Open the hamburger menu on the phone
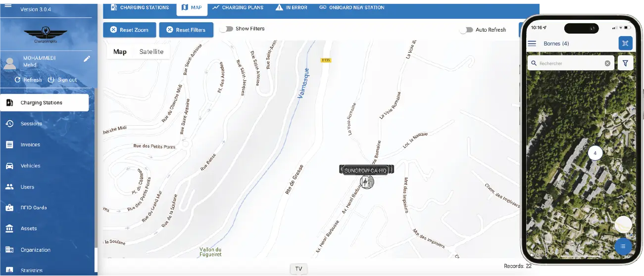This screenshot has height=276, width=644. pyautogui.click(x=532, y=44)
